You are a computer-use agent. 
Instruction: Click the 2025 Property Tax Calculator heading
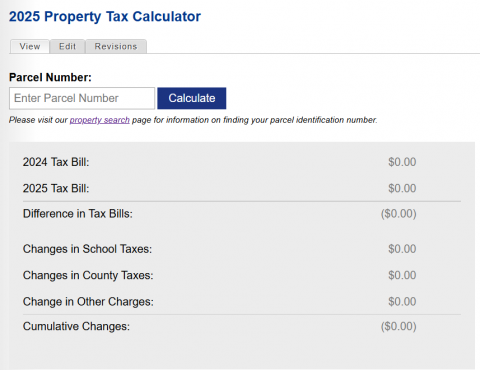pyautogui.click(x=105, y=17)
